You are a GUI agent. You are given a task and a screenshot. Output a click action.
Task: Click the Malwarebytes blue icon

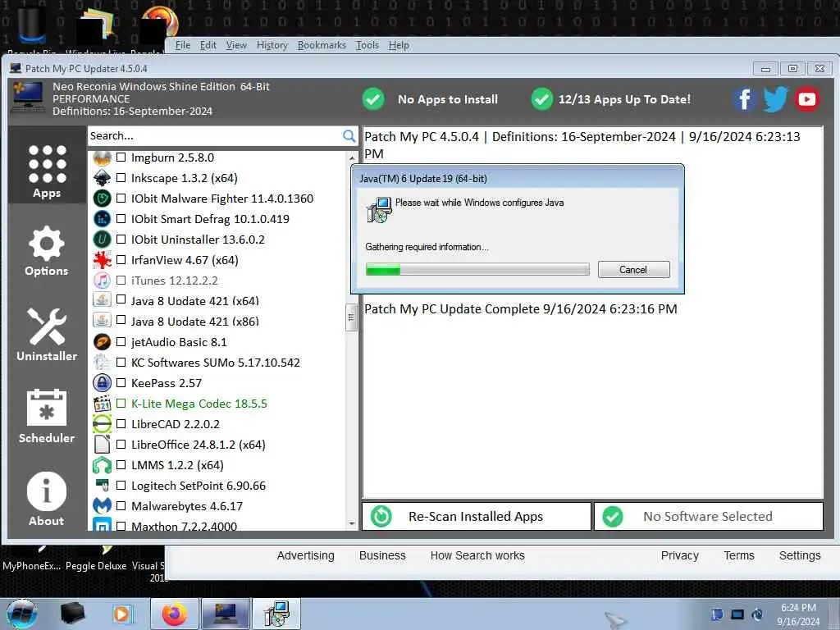click(x=102, y=505)
